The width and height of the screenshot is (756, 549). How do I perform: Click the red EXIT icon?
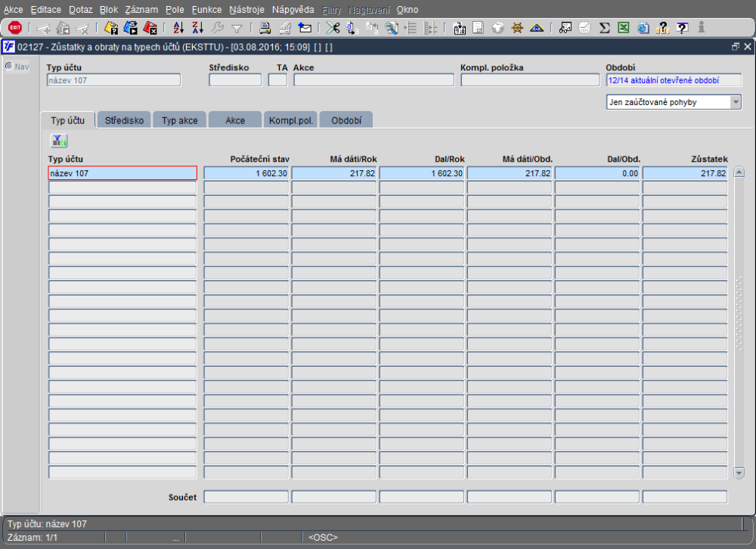(x=15, y=27)
